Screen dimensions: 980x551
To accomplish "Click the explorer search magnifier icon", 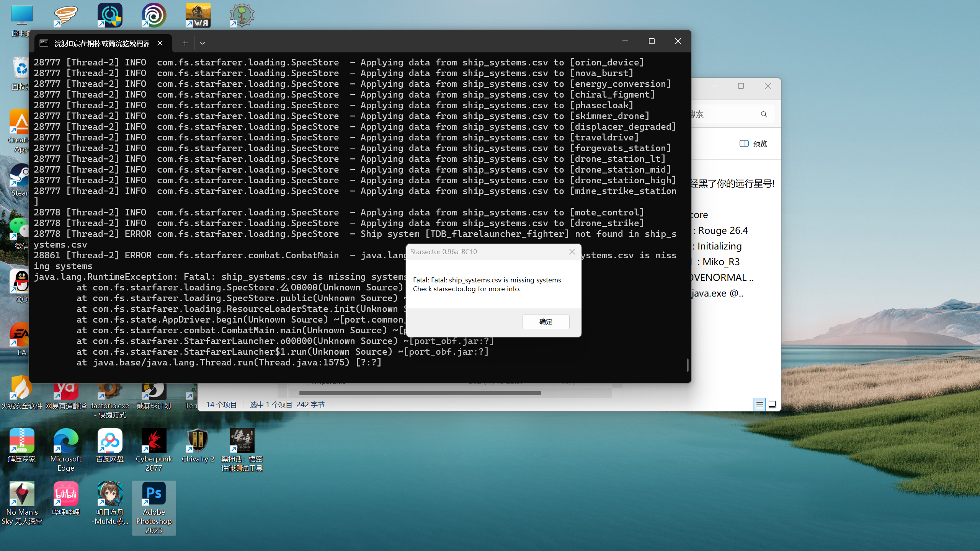I will [x=764, y=114].
